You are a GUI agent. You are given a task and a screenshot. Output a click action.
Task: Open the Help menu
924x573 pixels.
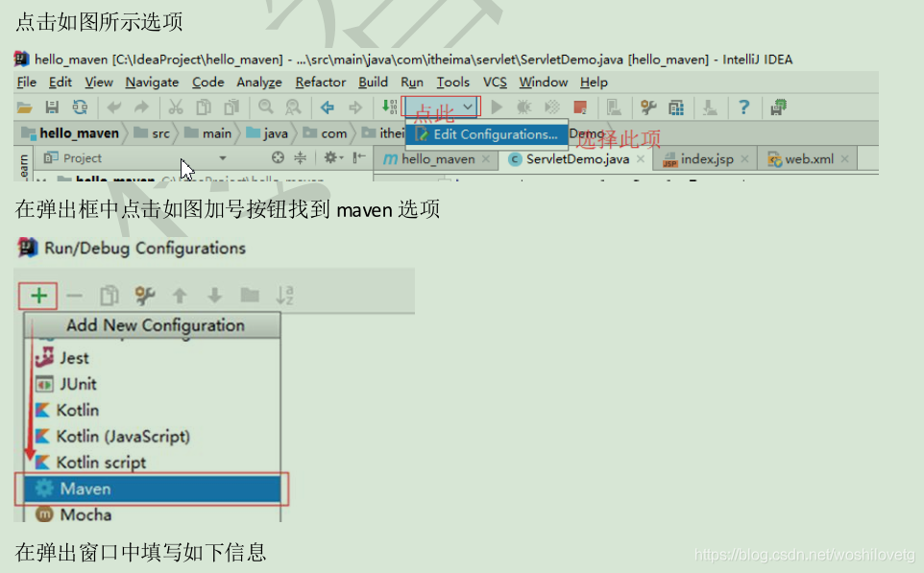click(594, 83)
